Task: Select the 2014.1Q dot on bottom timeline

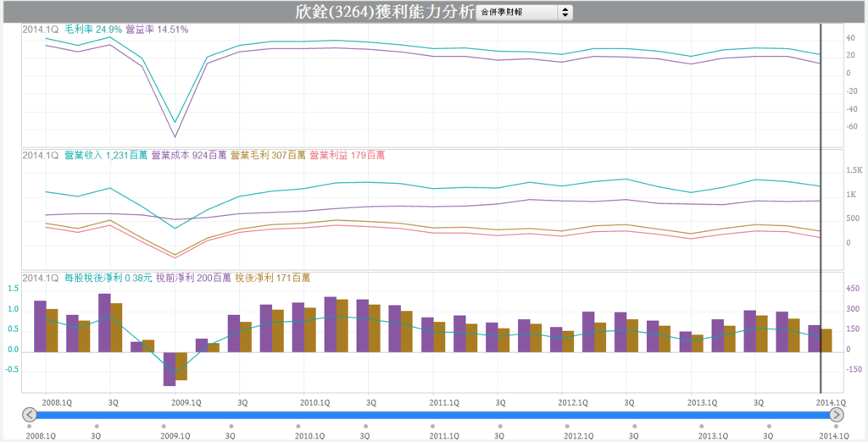Action: 837,426
